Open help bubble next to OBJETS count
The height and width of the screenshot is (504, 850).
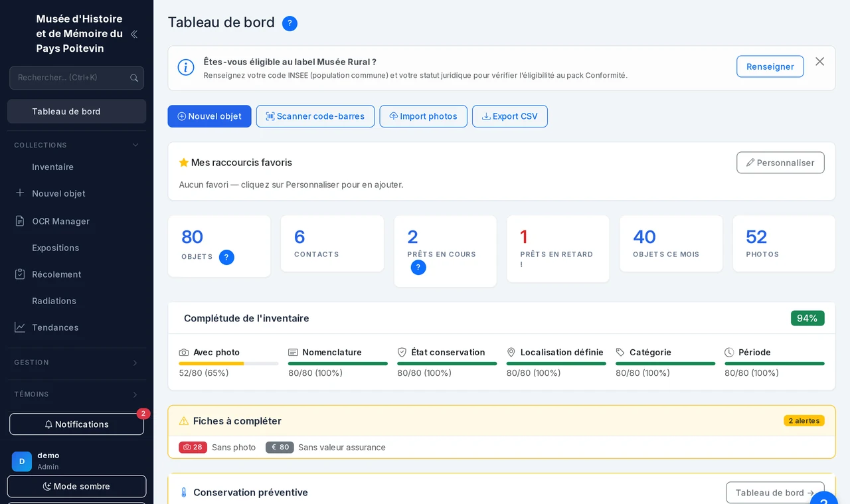(x=226, y=257)
